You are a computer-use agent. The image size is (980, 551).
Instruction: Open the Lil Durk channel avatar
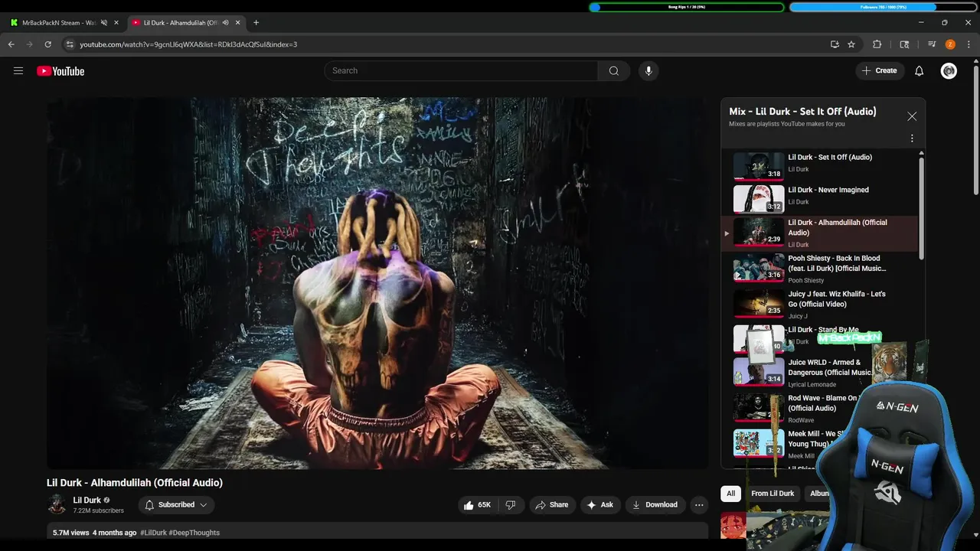[x=57, y=504]
